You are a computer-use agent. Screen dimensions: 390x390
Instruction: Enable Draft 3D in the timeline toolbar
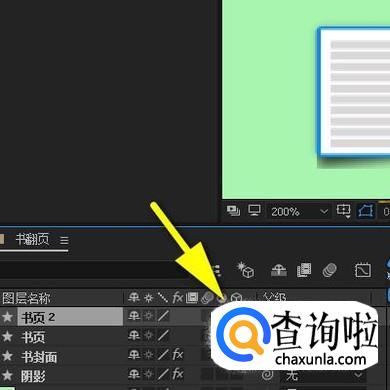coord(245,270)
